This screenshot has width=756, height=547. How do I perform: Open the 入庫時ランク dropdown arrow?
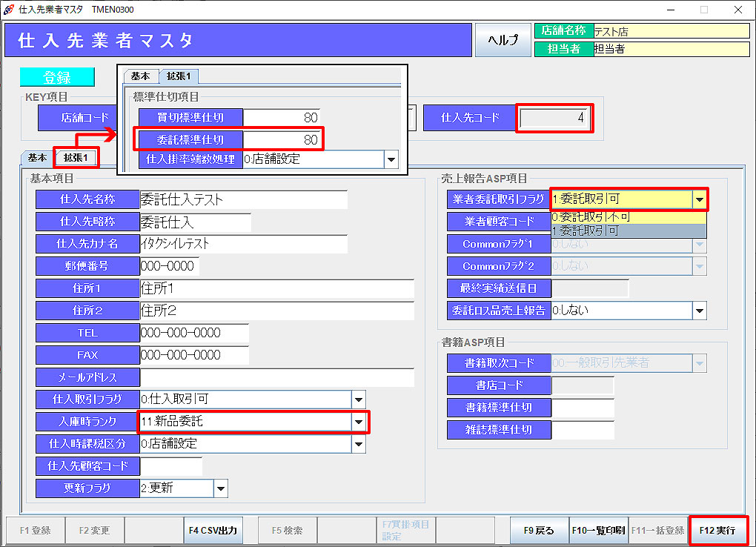point(359,422)
